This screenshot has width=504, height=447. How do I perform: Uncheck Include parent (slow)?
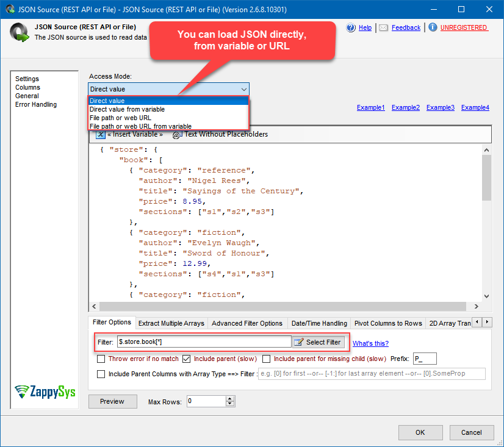coord(186,358)
